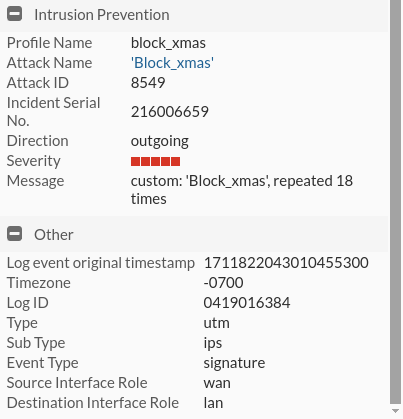403x419 pixels.
Task: Click the Log event original timestamp value
Action: (x=286, y=263)
